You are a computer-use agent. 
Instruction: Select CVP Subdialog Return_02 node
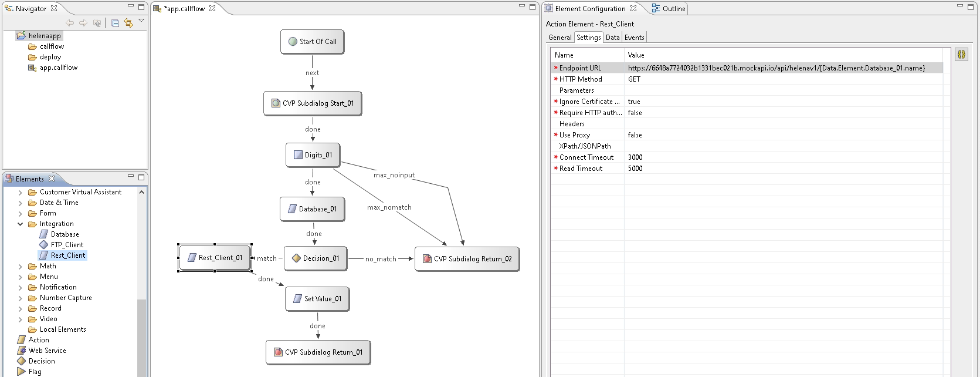pyautogui.click(x=467, y=259)
